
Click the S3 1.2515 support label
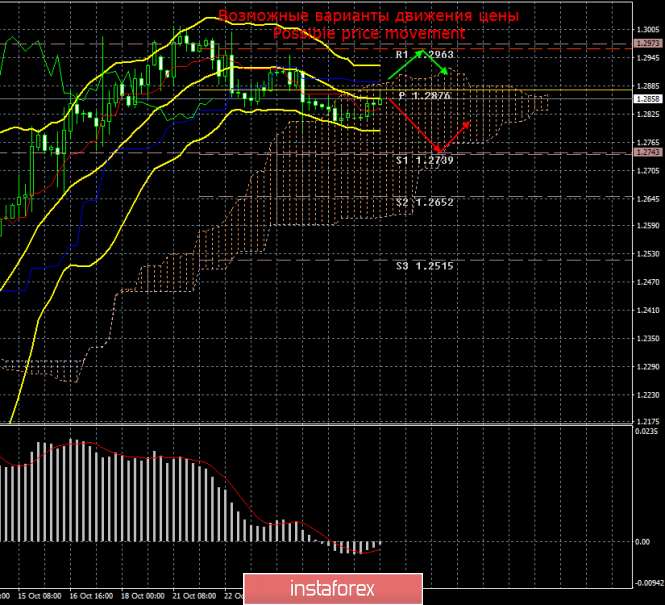pyautogui.click(x=425, y=266)
